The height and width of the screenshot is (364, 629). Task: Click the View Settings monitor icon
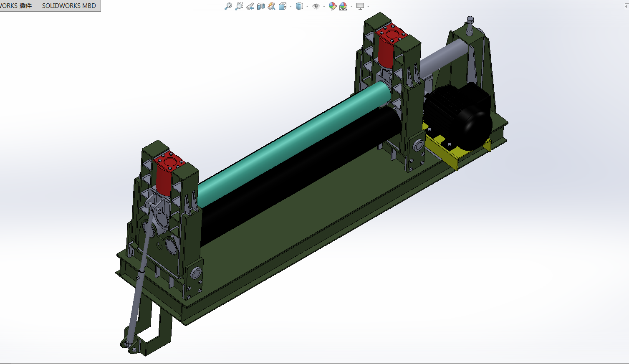click(360, 6)
